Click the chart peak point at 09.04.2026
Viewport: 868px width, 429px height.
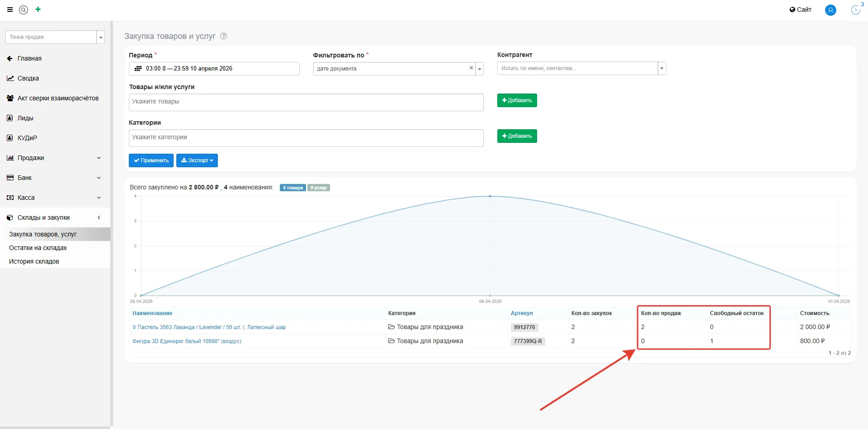(490, 196)
